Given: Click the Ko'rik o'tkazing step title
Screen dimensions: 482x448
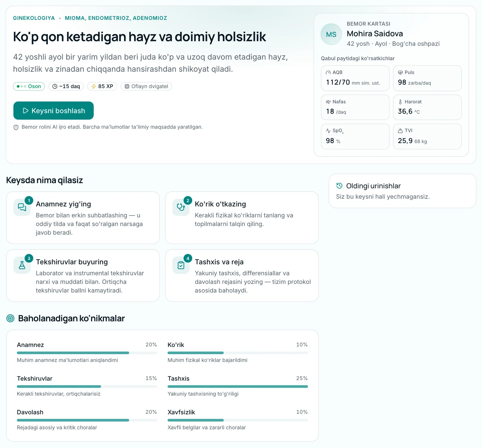Looking at the screenshot, I should (x=220, y=204).
